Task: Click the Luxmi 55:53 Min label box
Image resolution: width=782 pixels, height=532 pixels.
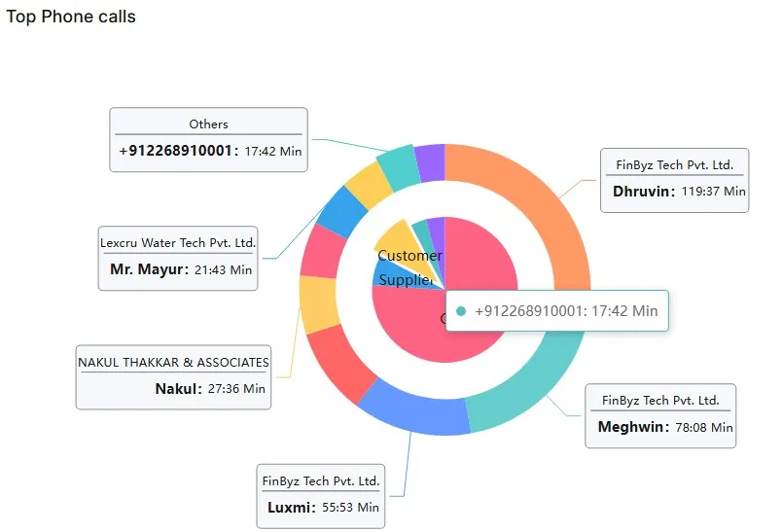Action: click(x=321, y=496)
